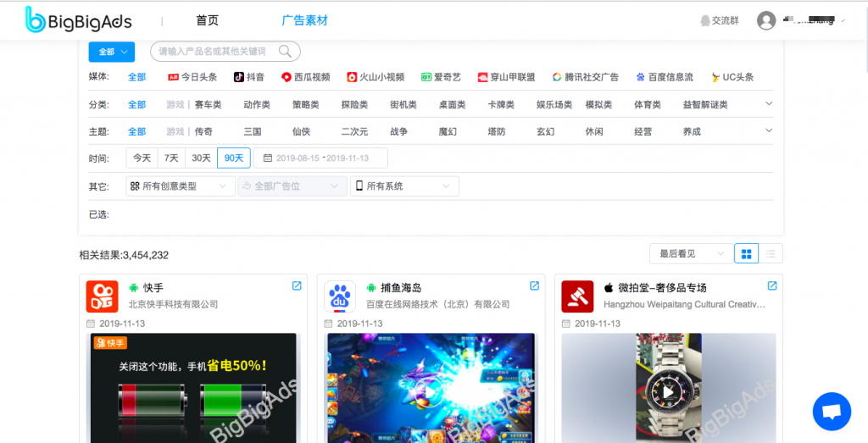Filter media by UC头条
868x443 pixels.
733,77
